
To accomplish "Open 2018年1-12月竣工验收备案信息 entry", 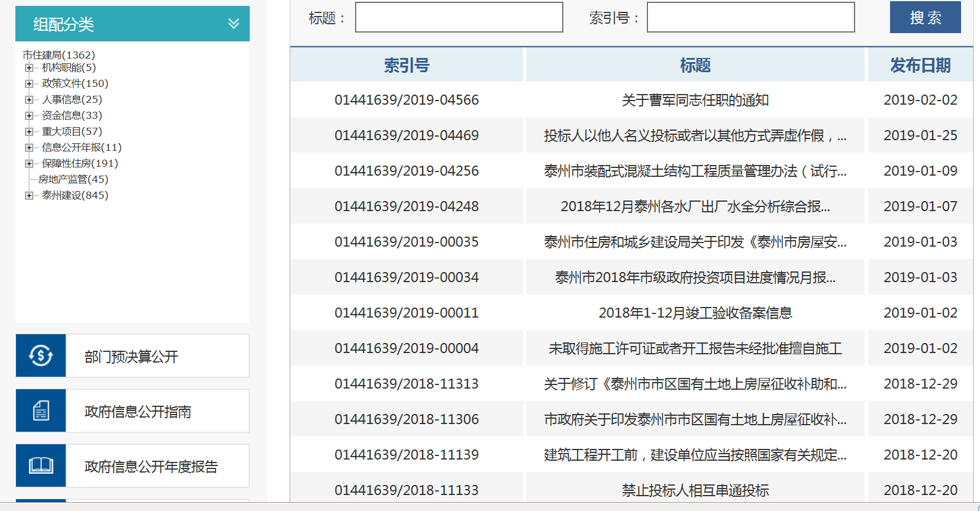I will [x=695, y=313].
